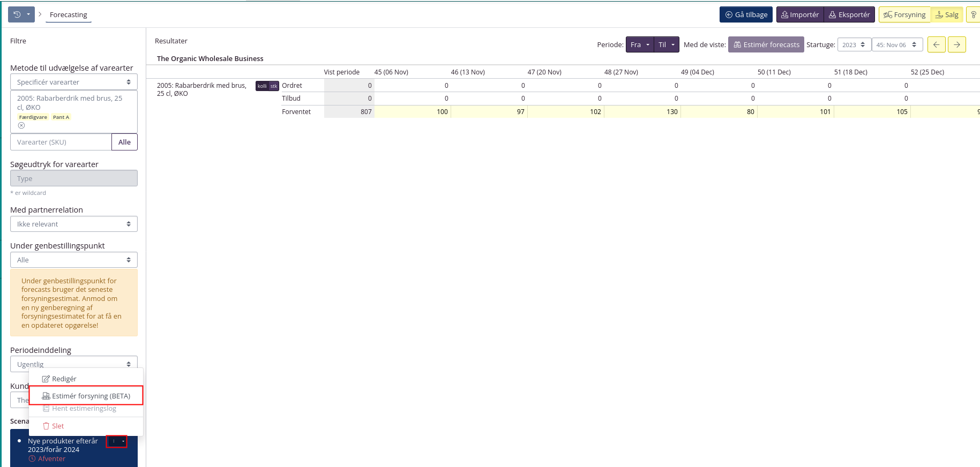The width and height of the screenshot is (980, 467).
Task: Go to the previous week with the left arrow
Action: click(x=936, y=44)
